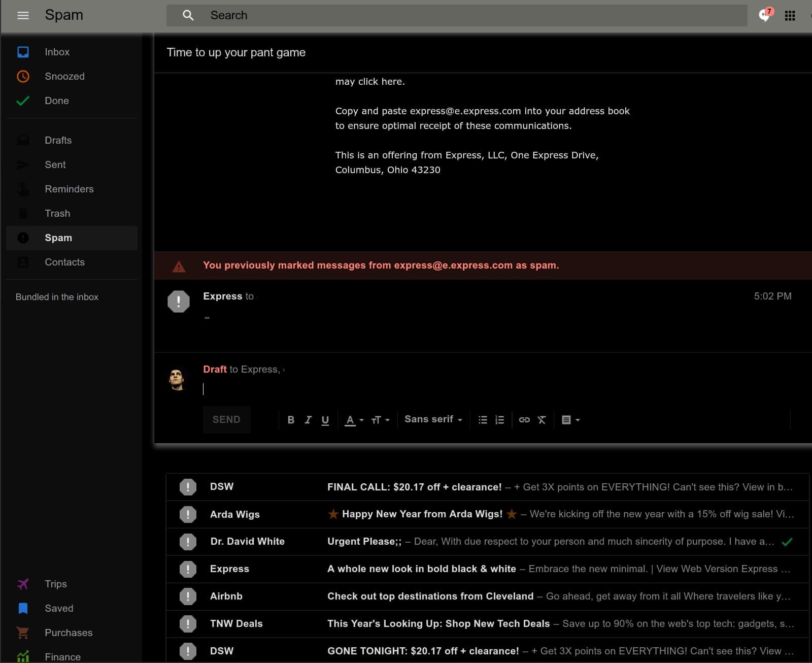This screenshot has width=812, height=663.
Task: Open the Trash folder
Action: [57, 213]
